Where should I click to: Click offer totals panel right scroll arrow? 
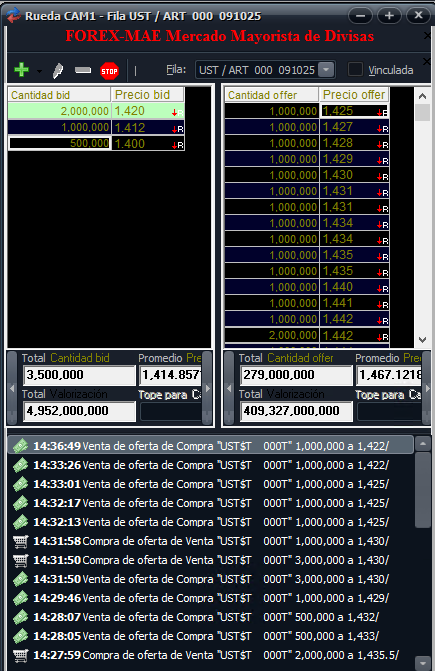(426, 389)
